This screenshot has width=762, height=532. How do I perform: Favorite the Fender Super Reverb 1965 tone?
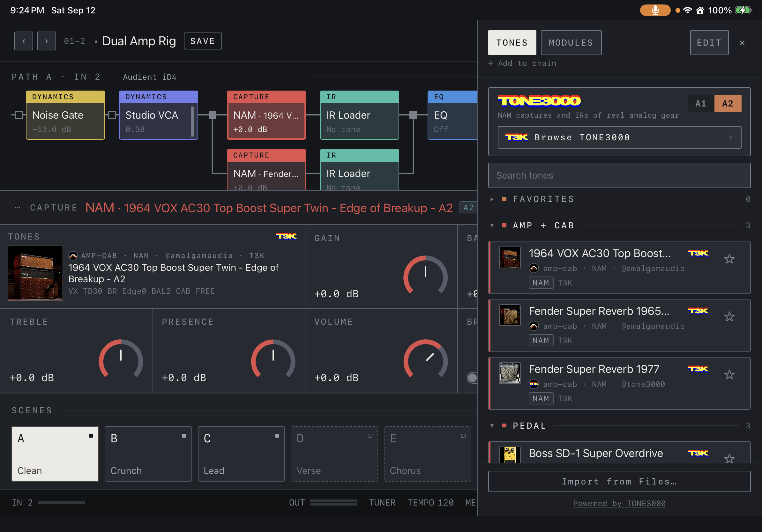pos(729,316)
